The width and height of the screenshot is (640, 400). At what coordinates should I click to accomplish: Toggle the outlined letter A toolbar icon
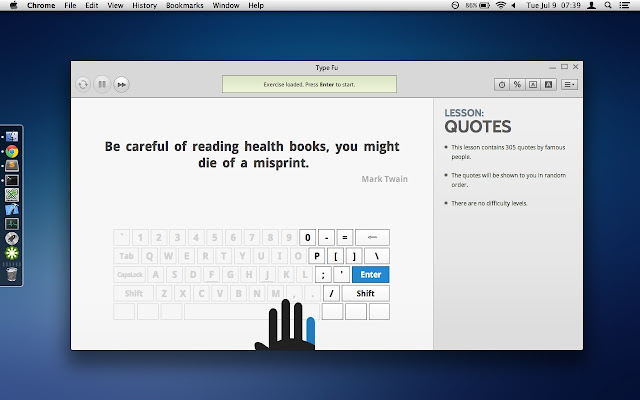pyautogui.click(x=533, y=84)
